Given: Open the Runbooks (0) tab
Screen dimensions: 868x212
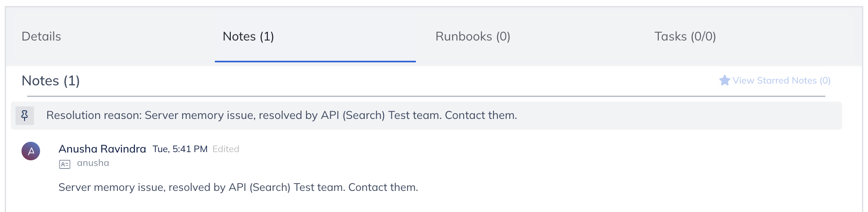Looking at the screenshot, I should point(473,37).
